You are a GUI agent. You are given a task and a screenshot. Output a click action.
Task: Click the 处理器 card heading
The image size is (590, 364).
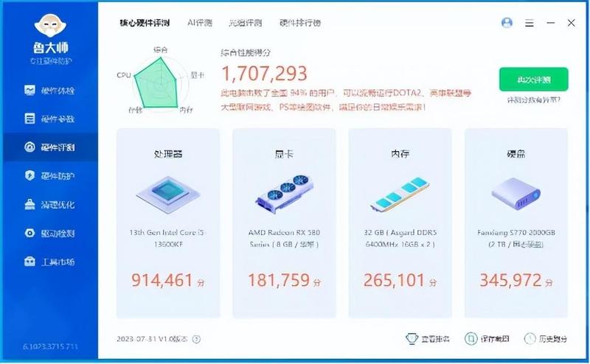tap(168, 154)
